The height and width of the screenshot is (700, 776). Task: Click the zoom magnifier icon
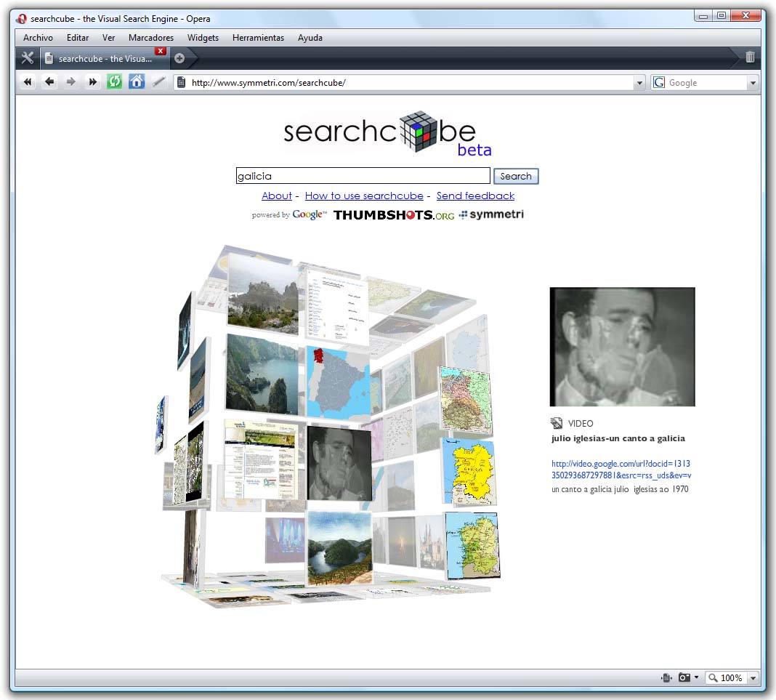click(x=713, y=677)
